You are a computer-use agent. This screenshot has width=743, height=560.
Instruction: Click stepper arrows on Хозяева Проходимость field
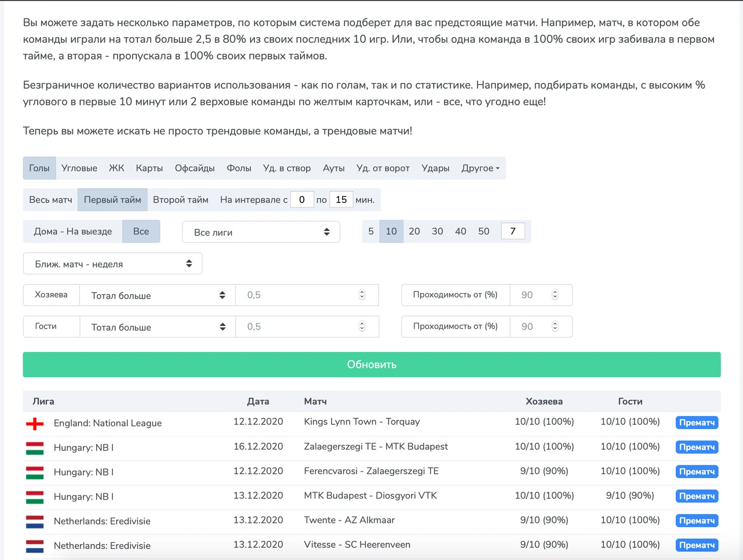(x=555, y=295)
